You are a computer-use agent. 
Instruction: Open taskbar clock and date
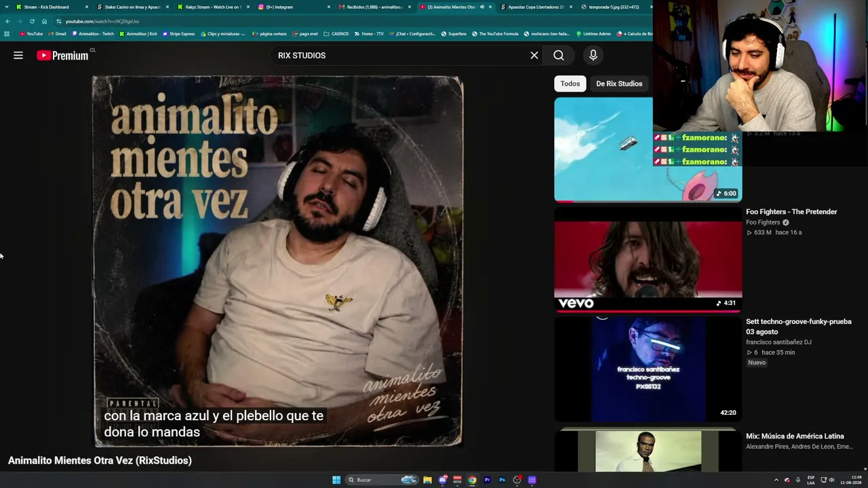coord(851,480)
